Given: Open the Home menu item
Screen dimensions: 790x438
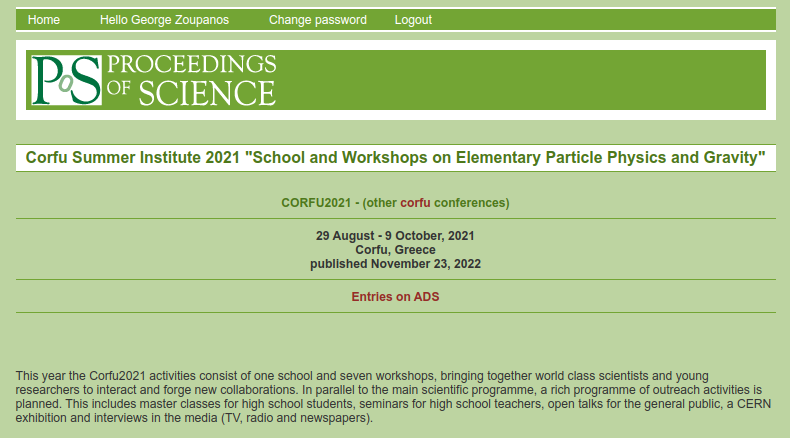Looking at the screenshot, I should 44,20.
